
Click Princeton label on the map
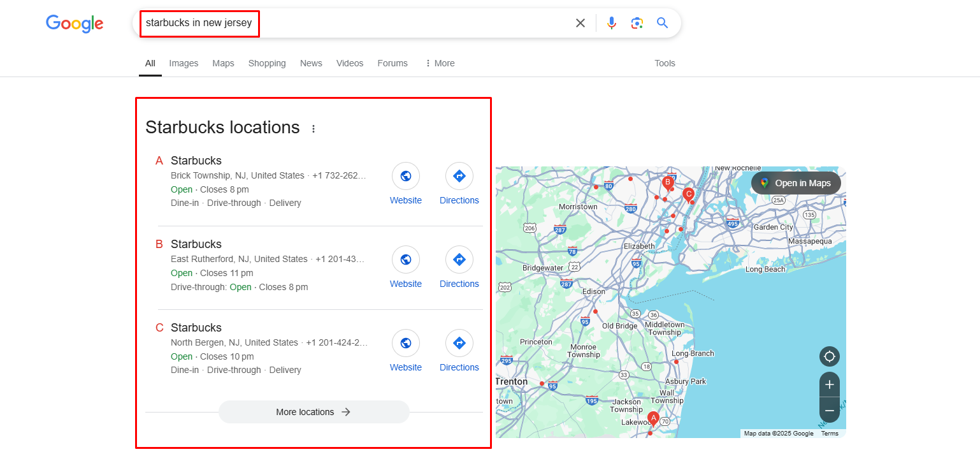click(537, 342)
